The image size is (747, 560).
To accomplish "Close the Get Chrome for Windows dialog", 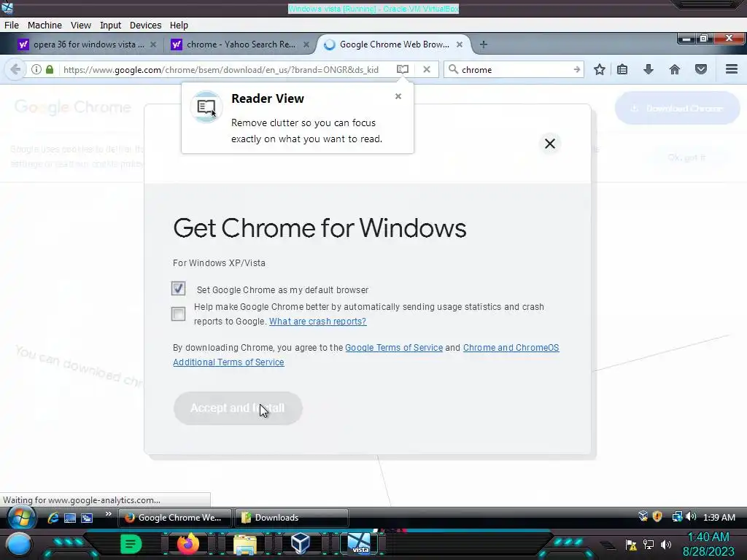I will click(550, 144).
